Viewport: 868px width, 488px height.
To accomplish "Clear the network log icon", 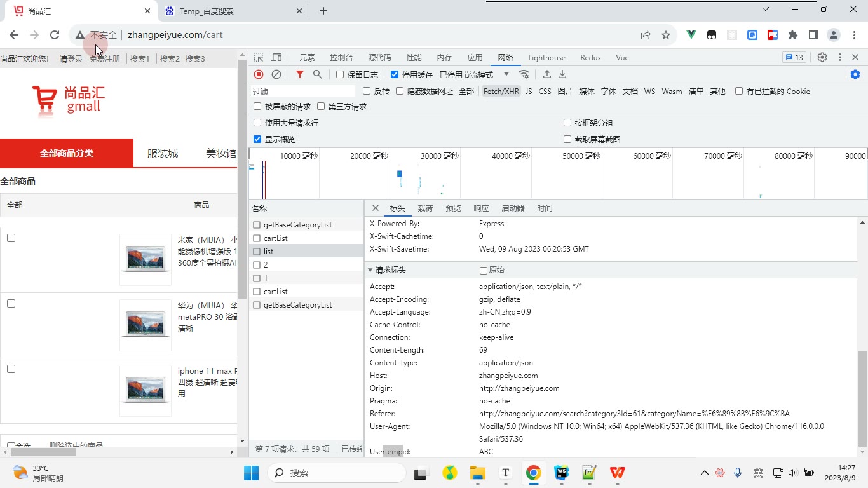I will [x=276, y=74].
